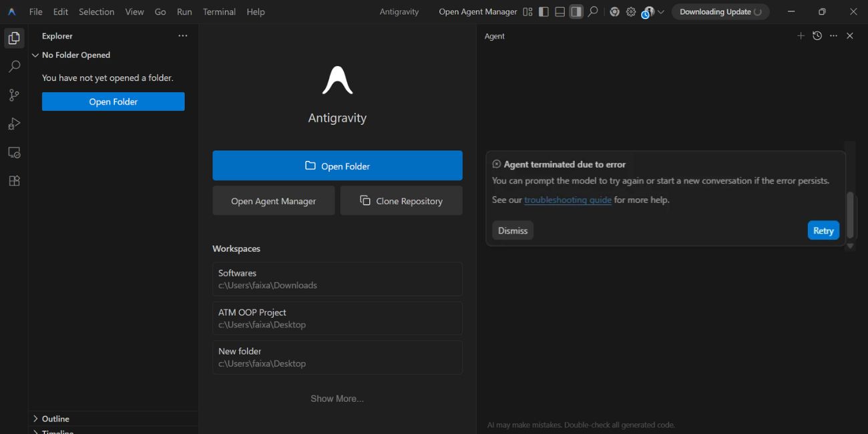This screenshot has height=434, width=868.
Task: Follow the troubleshooting guide link
Action: point(568,200)
